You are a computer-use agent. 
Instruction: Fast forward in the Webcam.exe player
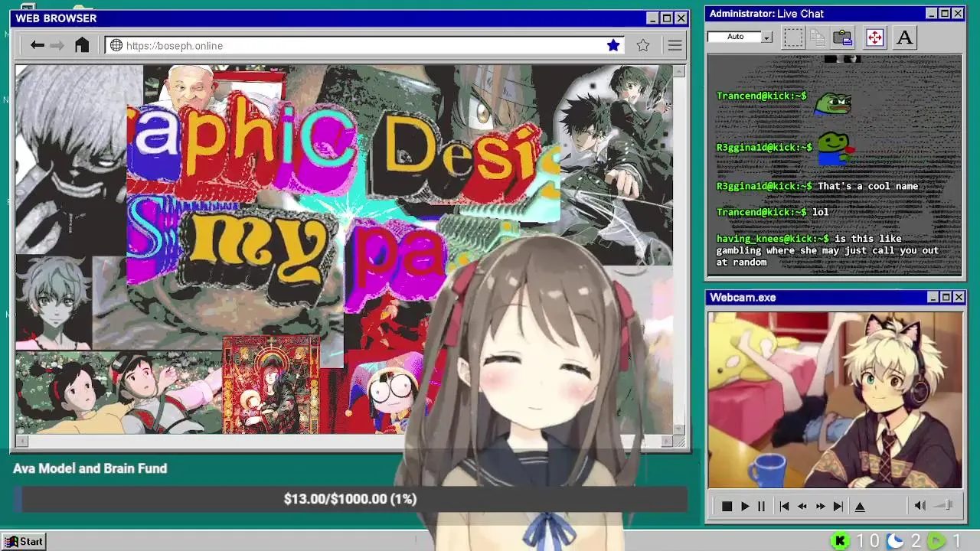(x=820, y=506)
